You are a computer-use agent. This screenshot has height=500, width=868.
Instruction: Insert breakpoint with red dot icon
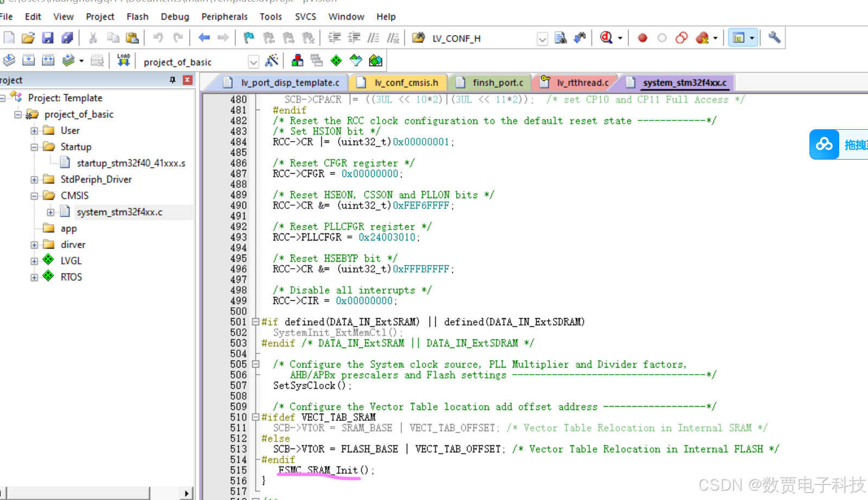pos(642,37)
